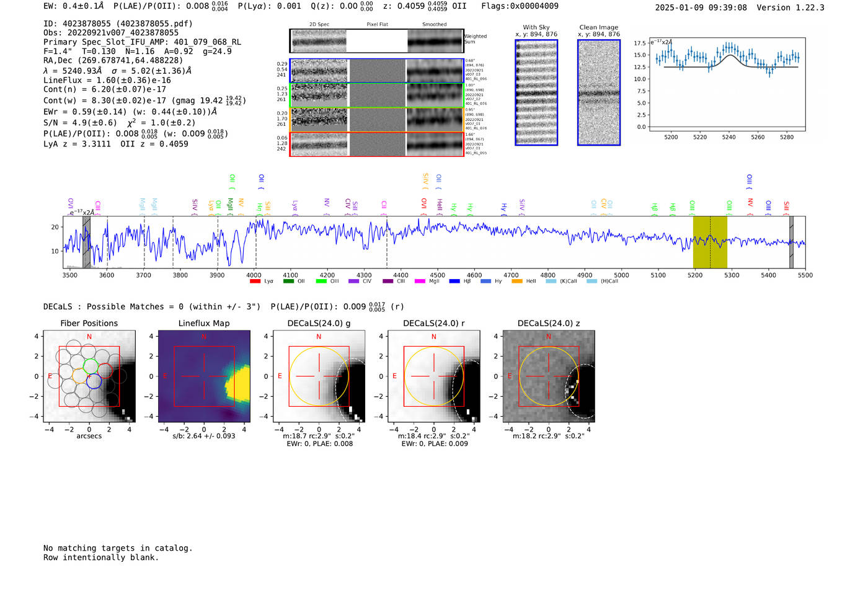The width and height of the screenshot is (868, 591).
Task: Open the DECaLS(24.0) g cutout
Action: point(319,376)
